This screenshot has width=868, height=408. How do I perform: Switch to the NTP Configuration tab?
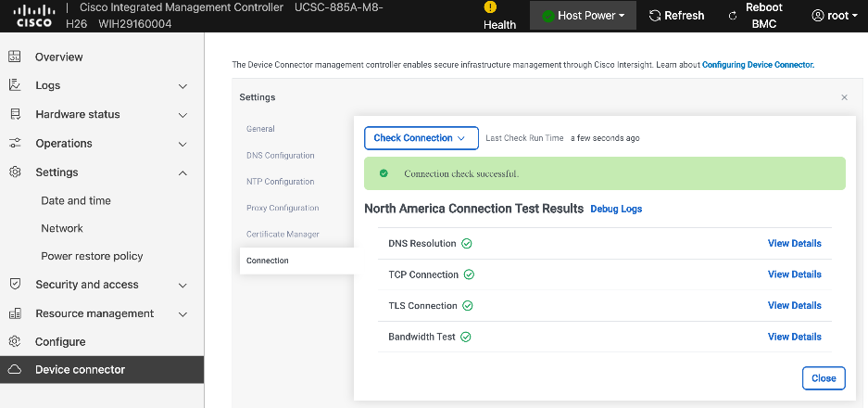280,181
